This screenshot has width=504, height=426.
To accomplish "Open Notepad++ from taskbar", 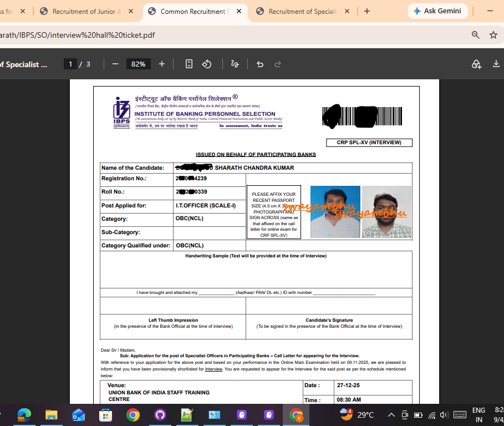I will click(x=187, y=415).
